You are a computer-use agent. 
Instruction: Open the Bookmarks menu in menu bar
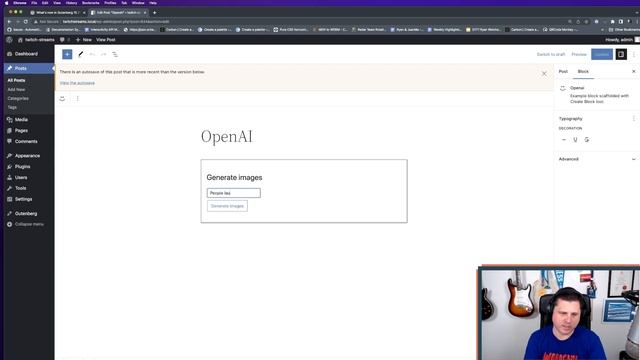[91, 3]
